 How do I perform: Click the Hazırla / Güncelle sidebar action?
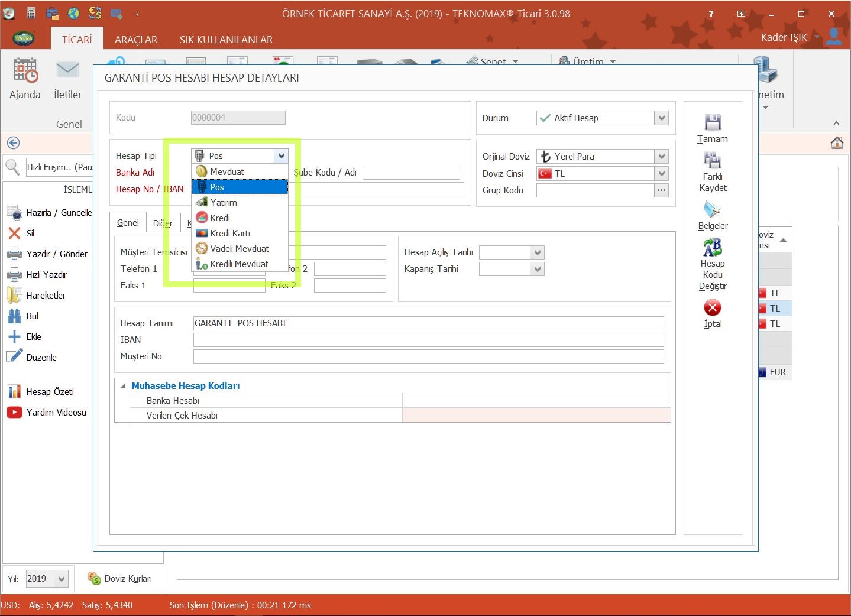(x=49, y=212)
